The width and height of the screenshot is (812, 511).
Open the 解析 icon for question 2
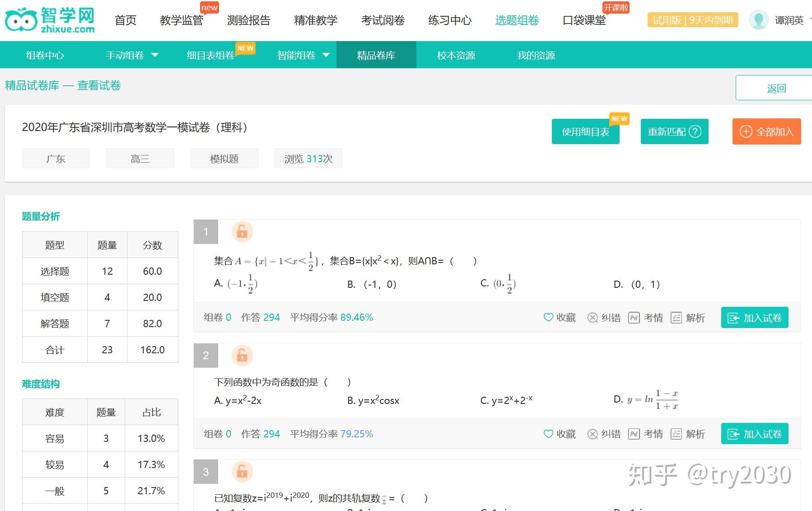tap(676, 434)
